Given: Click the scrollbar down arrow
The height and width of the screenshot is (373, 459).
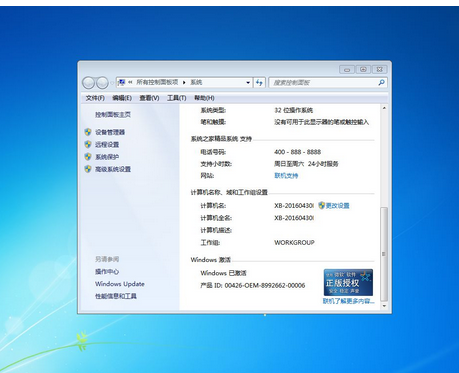Looking at the screenshot, I should pyautogui.click(x=384, y=306).
